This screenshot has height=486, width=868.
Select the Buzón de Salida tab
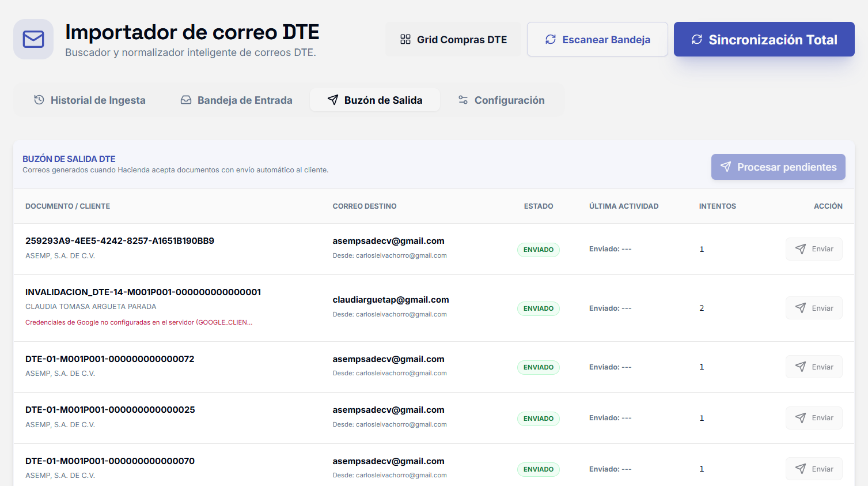[x=375, y=100]
